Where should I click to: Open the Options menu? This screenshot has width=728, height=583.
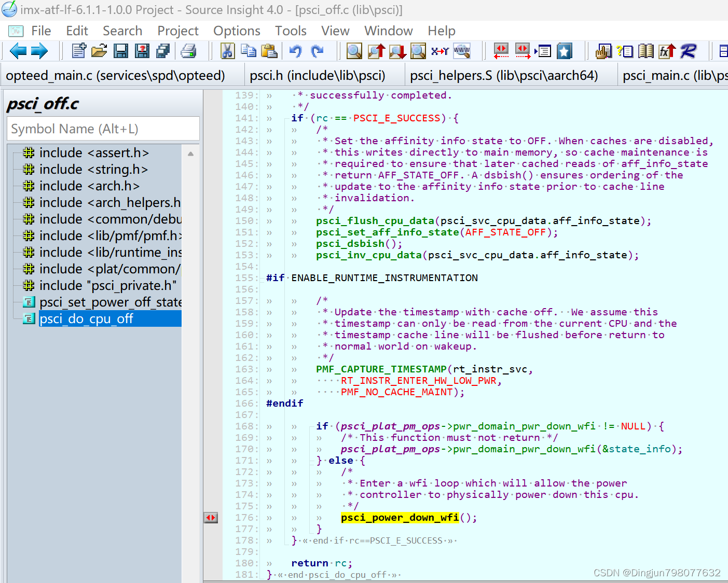point(237,31)
